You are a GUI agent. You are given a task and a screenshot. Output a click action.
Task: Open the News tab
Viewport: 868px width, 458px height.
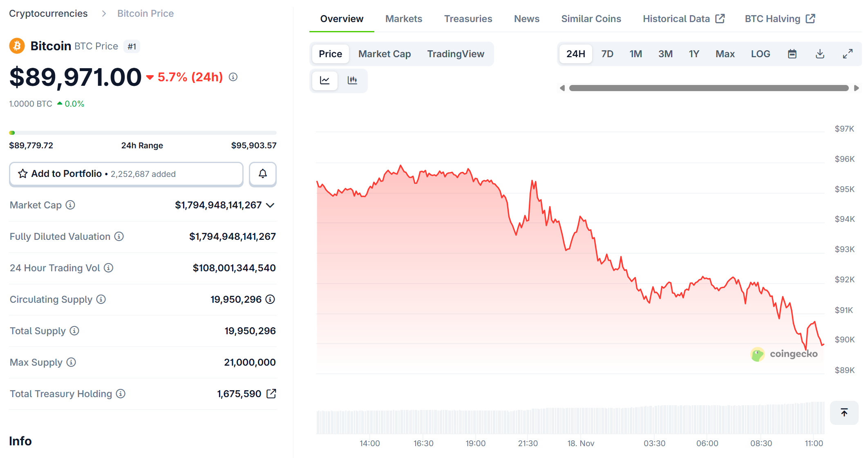526,18
